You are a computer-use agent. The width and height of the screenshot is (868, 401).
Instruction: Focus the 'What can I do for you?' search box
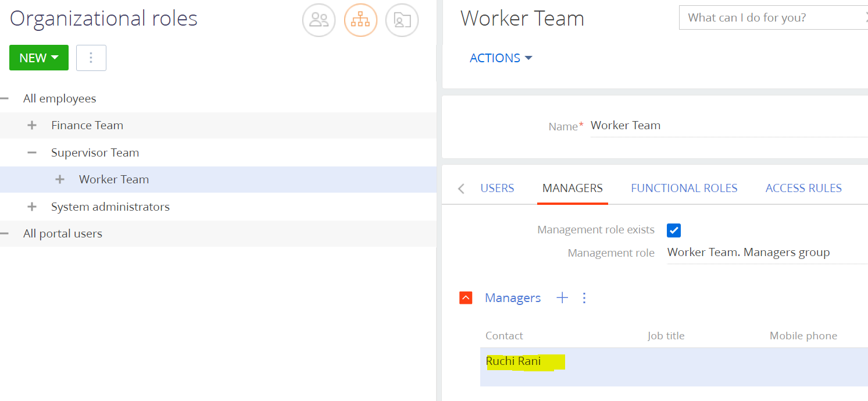[773, 17]
